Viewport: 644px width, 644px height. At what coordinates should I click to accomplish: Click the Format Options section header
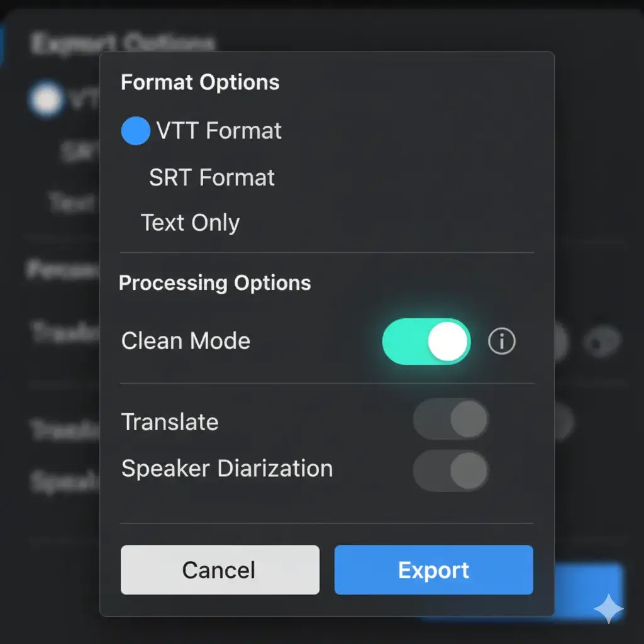199,82
